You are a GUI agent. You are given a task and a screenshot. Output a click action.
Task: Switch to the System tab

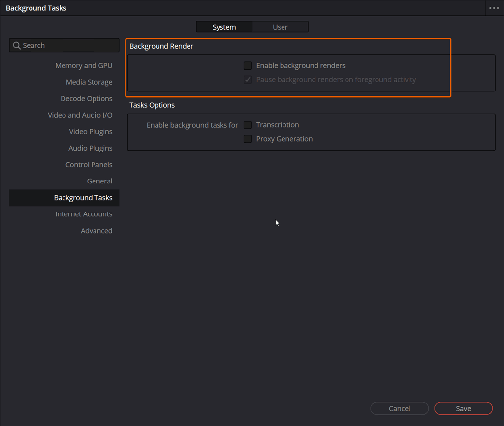coord(224,27)
